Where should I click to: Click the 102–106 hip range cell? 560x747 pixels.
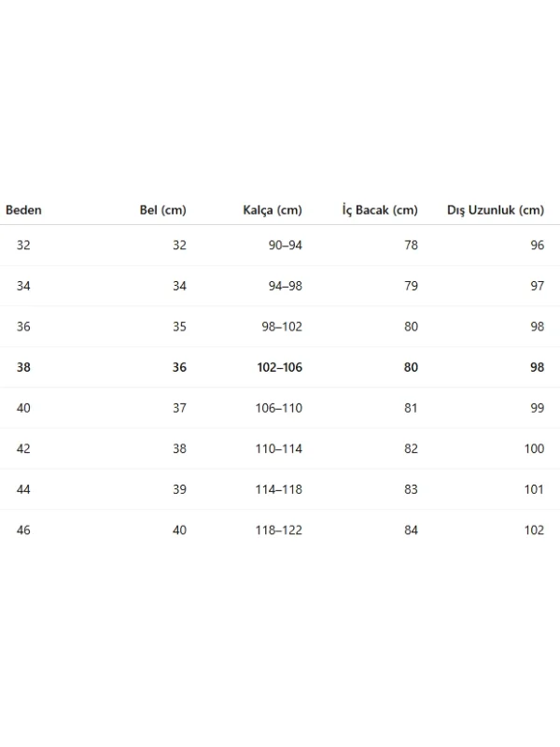[x=280, y=367]
